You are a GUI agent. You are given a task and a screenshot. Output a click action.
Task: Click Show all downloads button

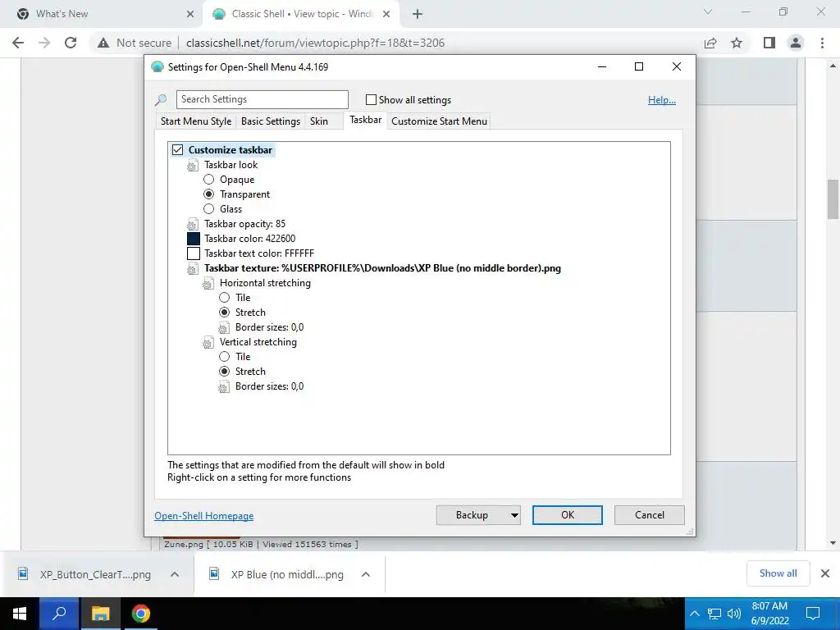(778, 573)
